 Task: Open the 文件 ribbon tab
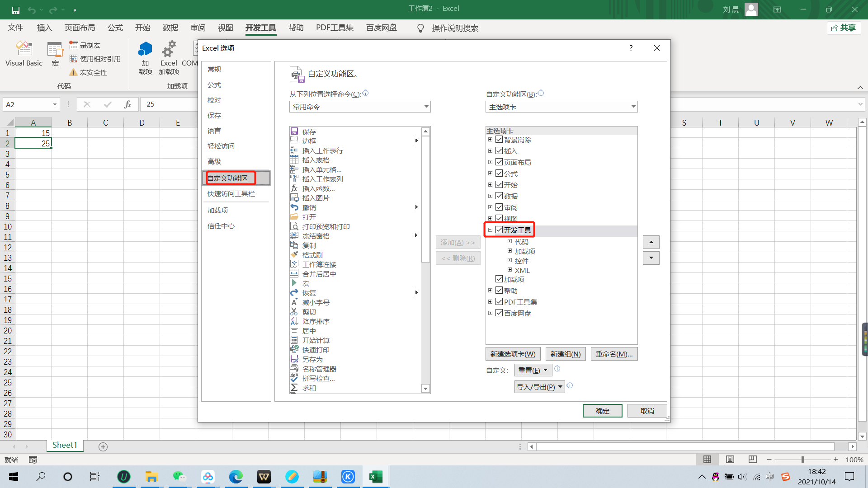[15, 28]
